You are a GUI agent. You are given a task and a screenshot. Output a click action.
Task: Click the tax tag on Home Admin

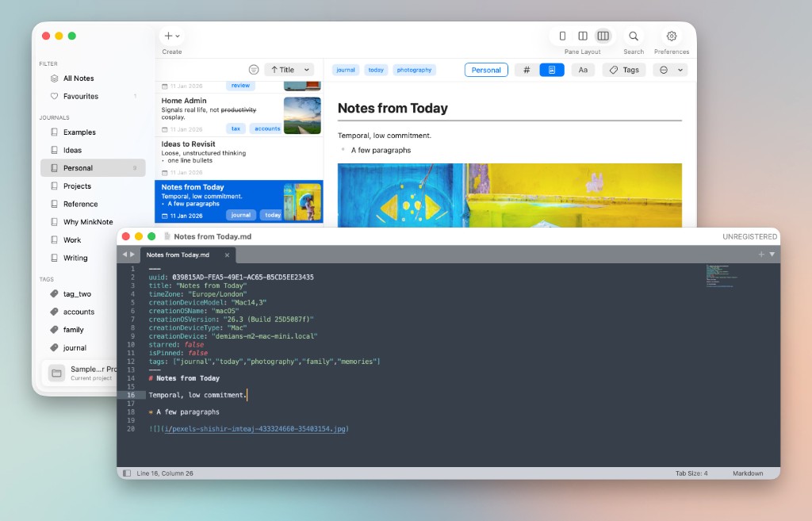[x=236, y=128]
